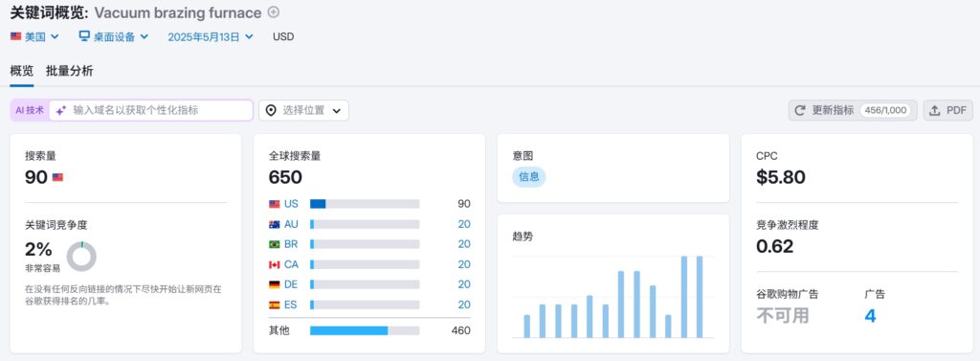980x361 pixels.
Task: Switch to the 批量分析 tab
Action: coord(69,71)
